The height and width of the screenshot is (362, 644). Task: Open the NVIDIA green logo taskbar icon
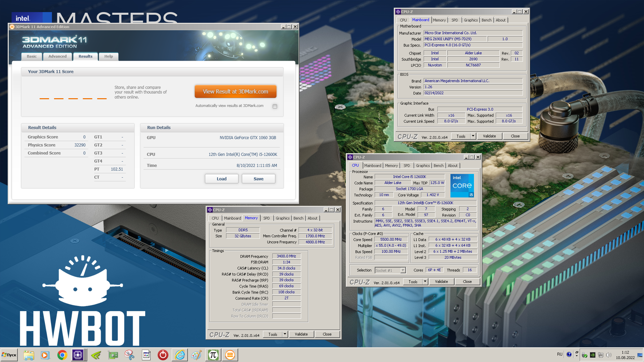96,355
